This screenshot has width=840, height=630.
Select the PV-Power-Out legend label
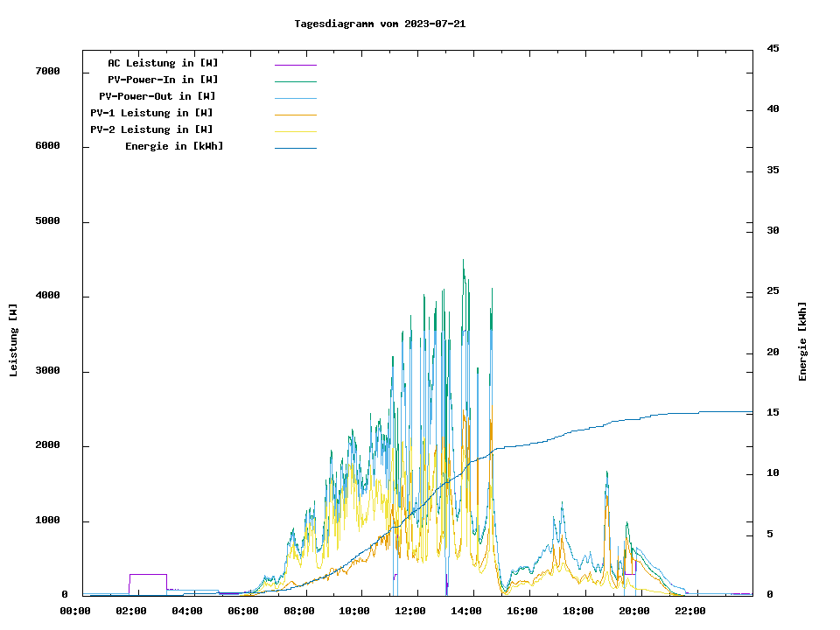(157, 96)
